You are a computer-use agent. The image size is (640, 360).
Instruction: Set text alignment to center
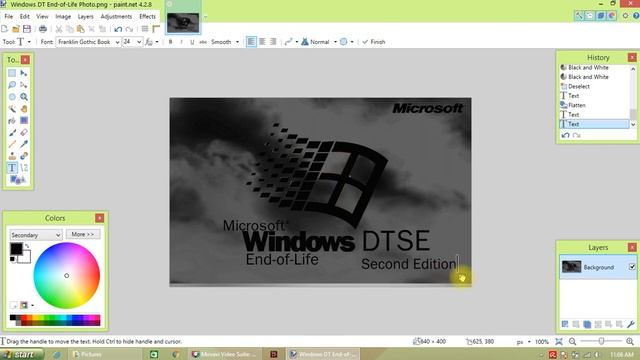(x=262, y=42)
